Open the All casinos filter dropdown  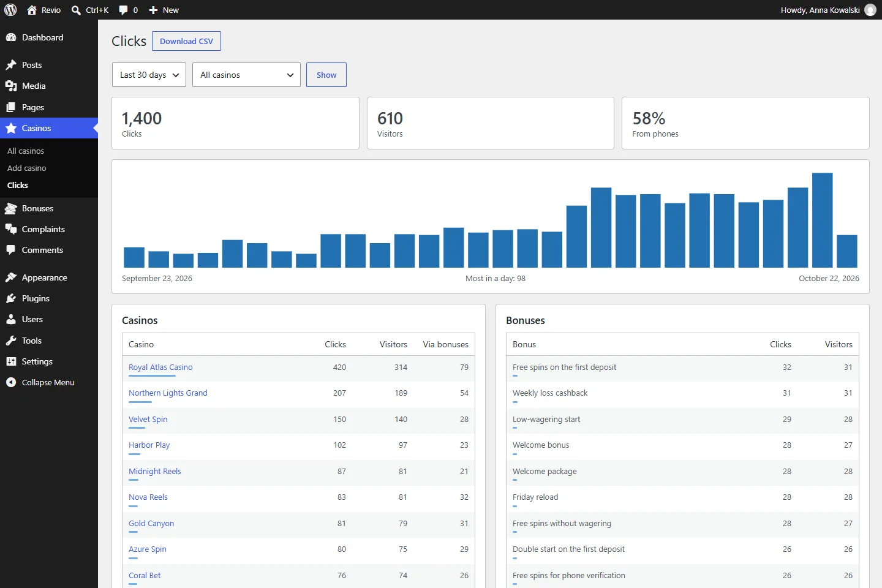(x=246, y=75)
